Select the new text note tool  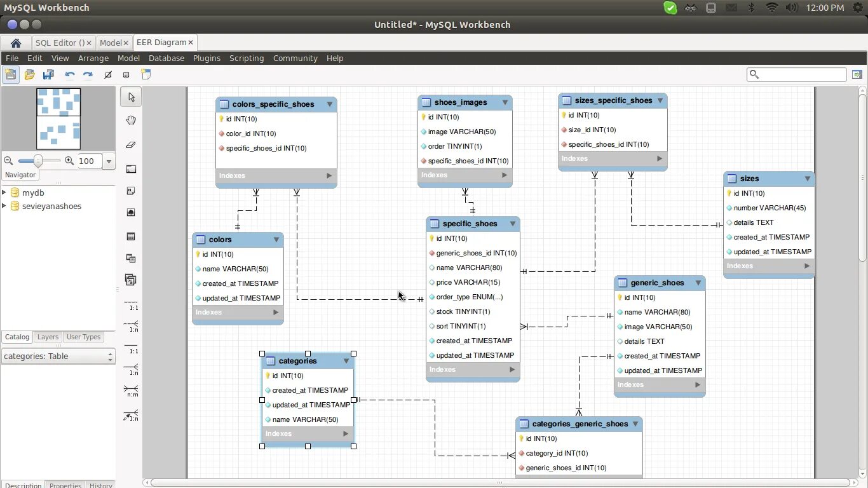131,191
